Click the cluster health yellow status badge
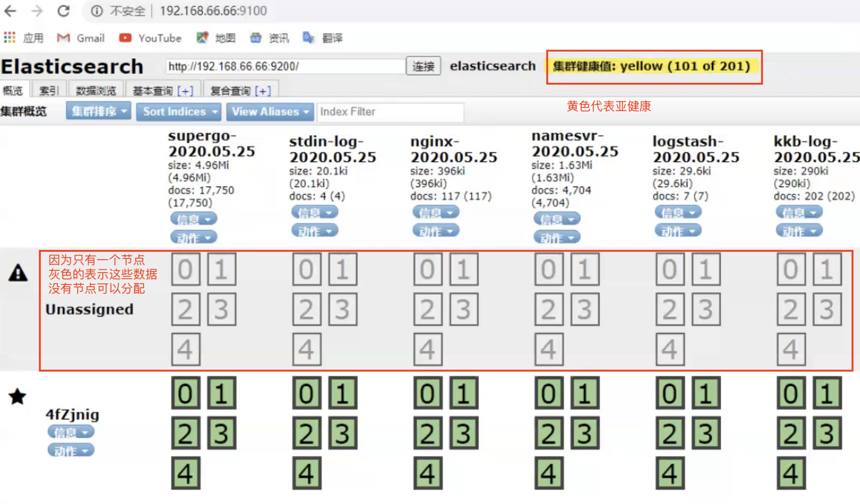The height and width of the screenshot is (504, 860). pos(652,66)
